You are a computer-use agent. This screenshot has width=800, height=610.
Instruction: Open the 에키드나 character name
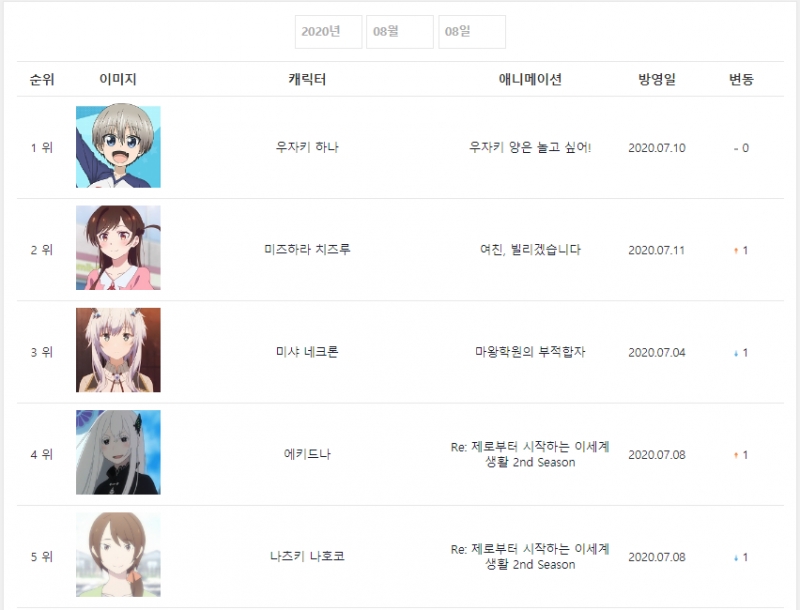pos(307,454)
